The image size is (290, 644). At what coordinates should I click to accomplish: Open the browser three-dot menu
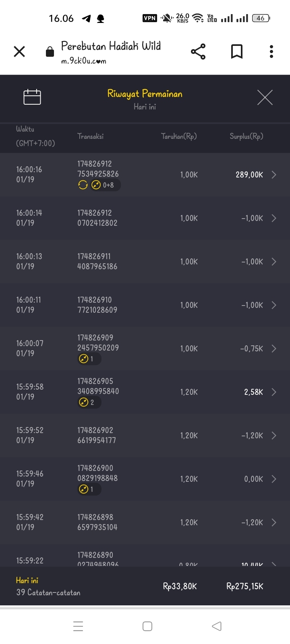271,52
